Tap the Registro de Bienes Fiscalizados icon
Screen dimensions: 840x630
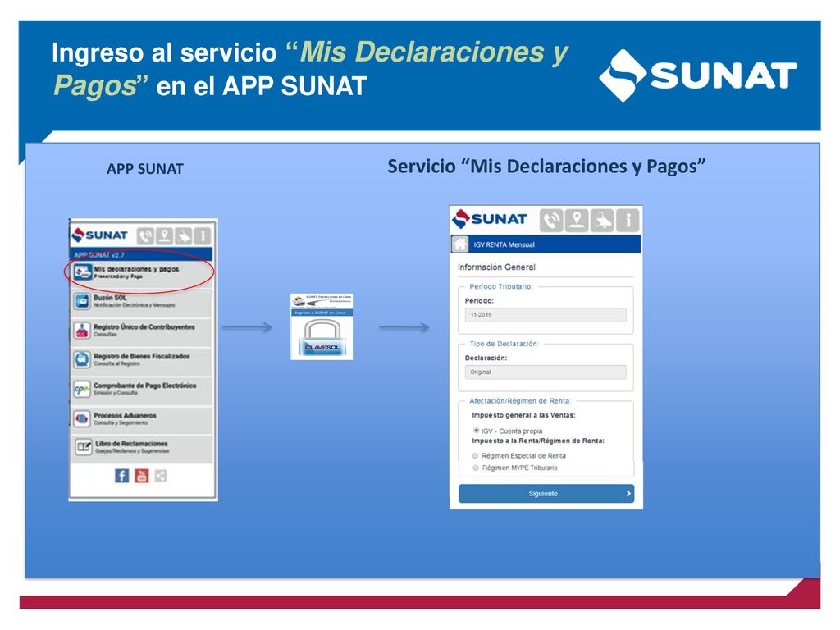(x=82, y=359)
